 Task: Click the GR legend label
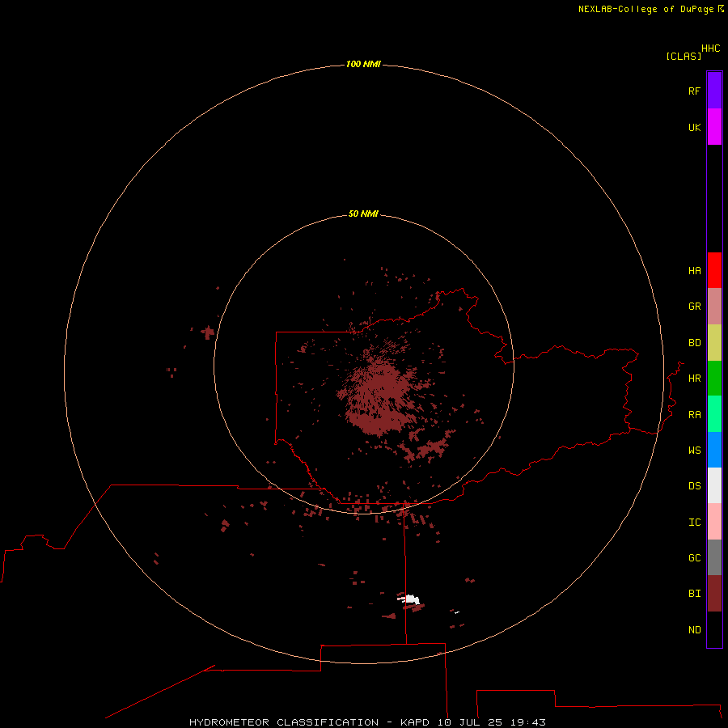point(694,307)
